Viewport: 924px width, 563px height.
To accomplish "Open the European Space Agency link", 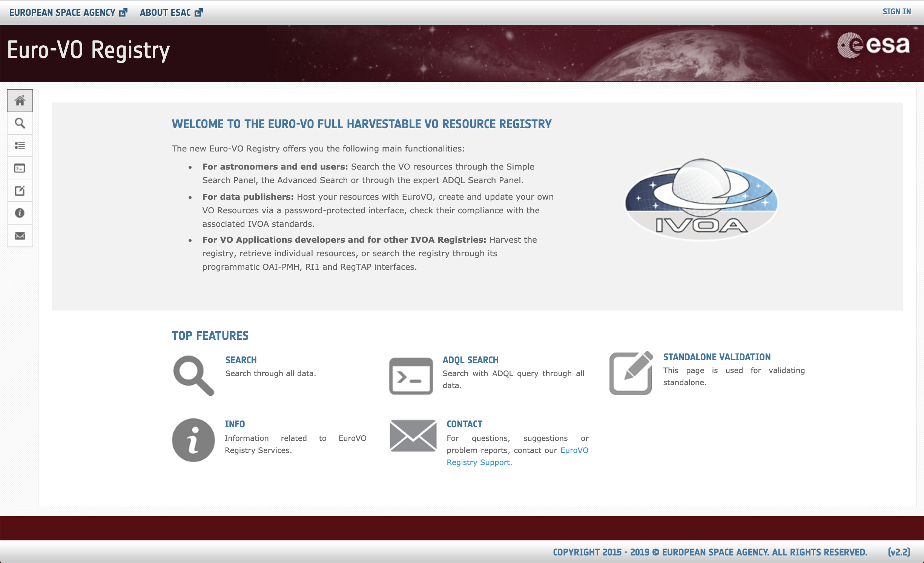I will point(68,12).
